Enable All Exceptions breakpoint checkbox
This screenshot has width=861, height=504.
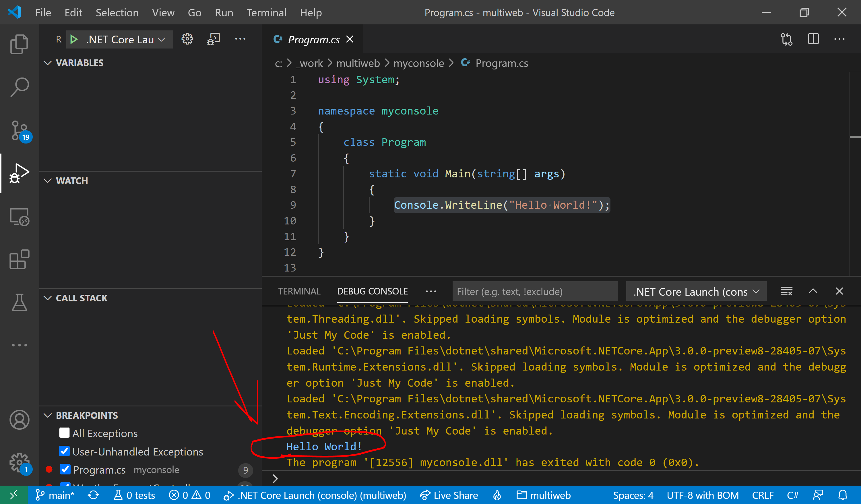[64, 433]
